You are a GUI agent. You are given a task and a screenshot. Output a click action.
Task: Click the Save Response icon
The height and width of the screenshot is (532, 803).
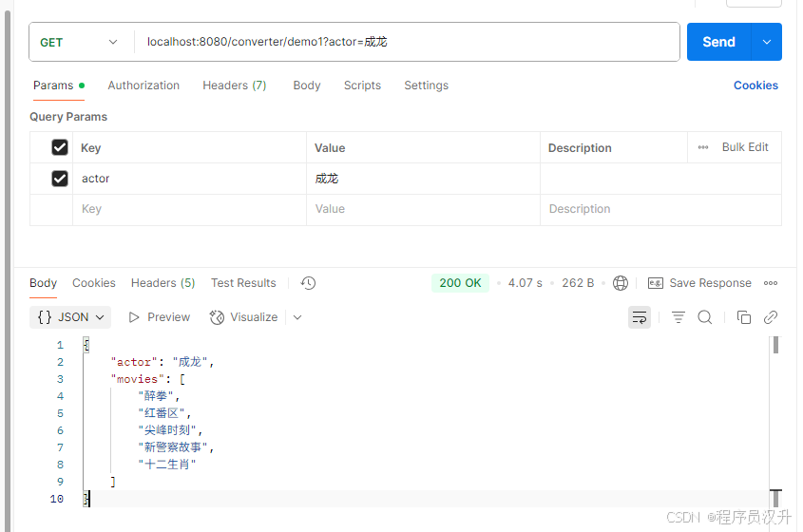coord(656,283)
